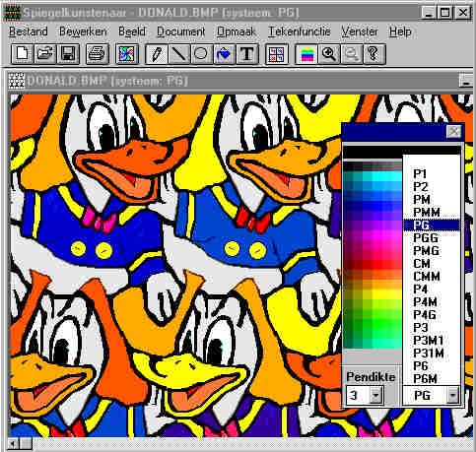Expand the Pendikte dropdown arrow

[x=375, y=395]
